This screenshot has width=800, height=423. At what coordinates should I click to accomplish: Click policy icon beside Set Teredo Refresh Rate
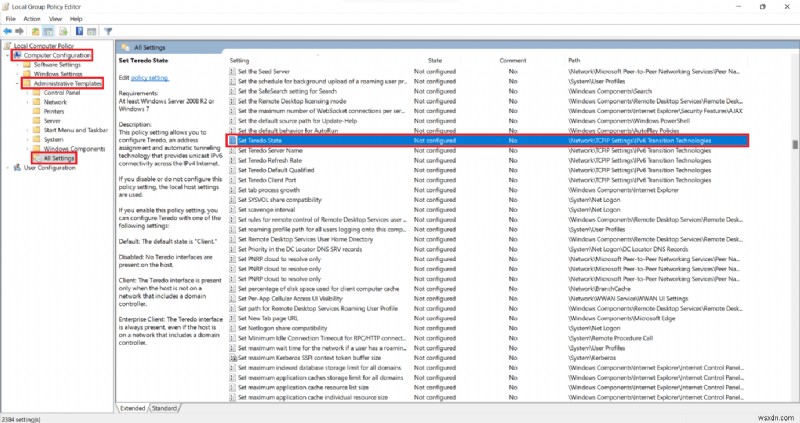(233, 160)
